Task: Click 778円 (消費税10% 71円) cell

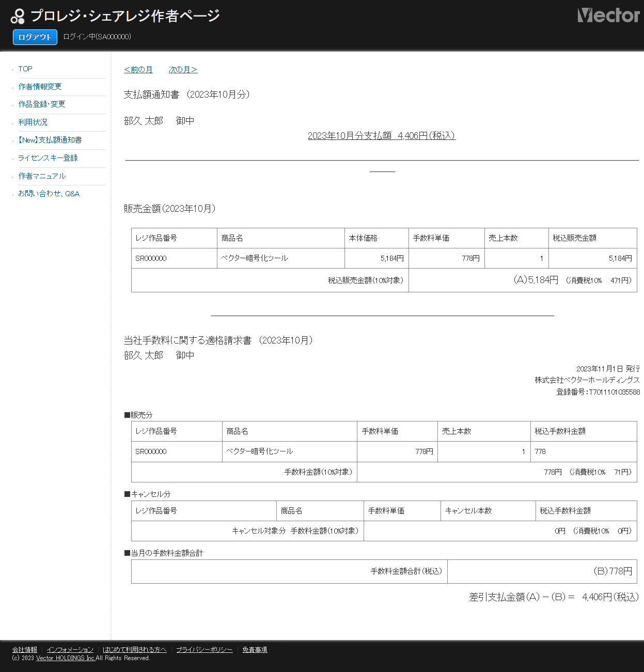Action: (497, 472)
